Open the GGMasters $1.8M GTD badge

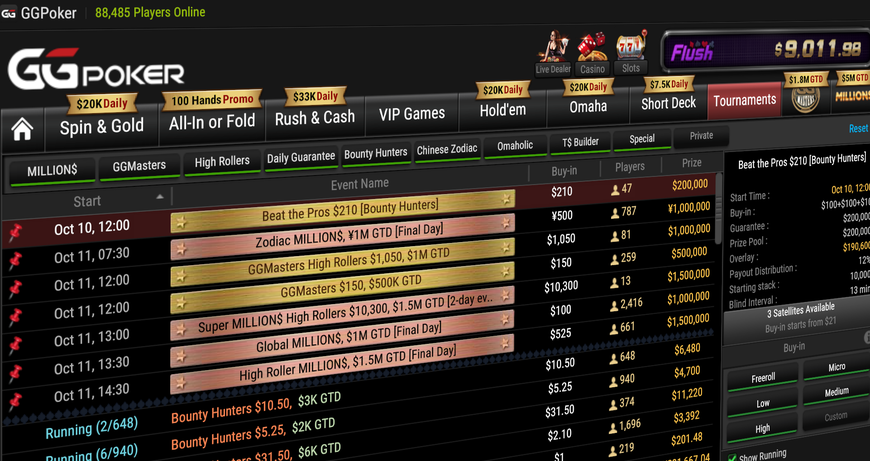(805, 92)
